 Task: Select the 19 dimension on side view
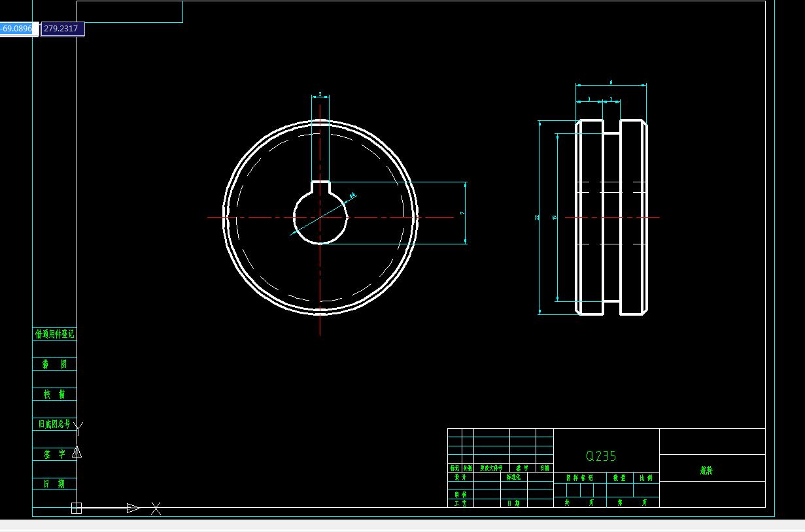click(555, 218)
